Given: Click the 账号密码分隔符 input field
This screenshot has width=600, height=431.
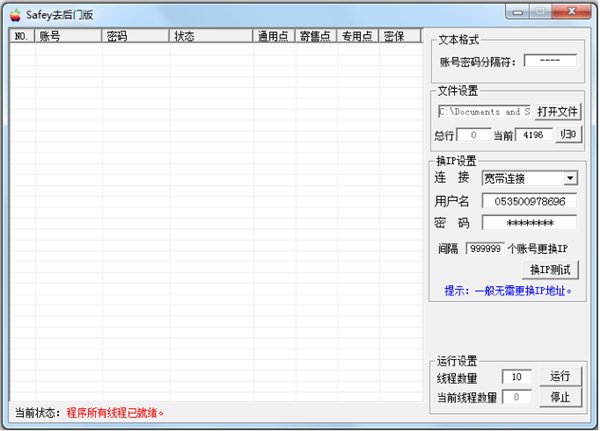Looking at the screenshot, I should 550,60.
